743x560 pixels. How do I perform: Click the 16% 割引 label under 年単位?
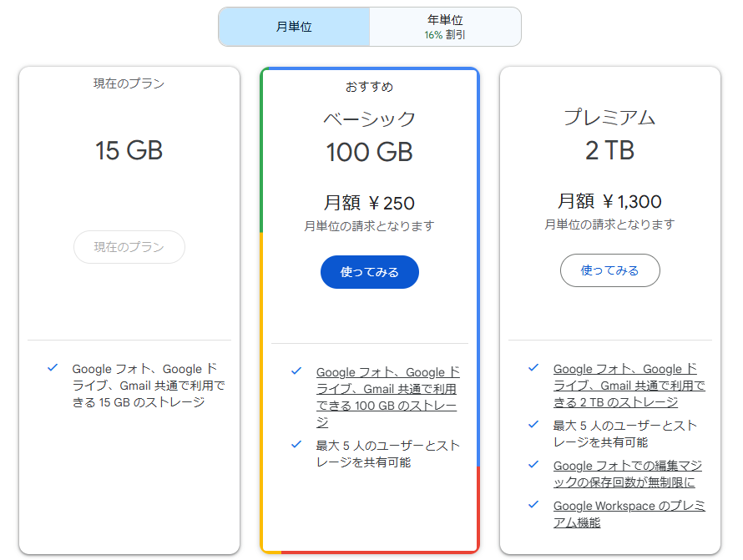click(x=446, y=35)
